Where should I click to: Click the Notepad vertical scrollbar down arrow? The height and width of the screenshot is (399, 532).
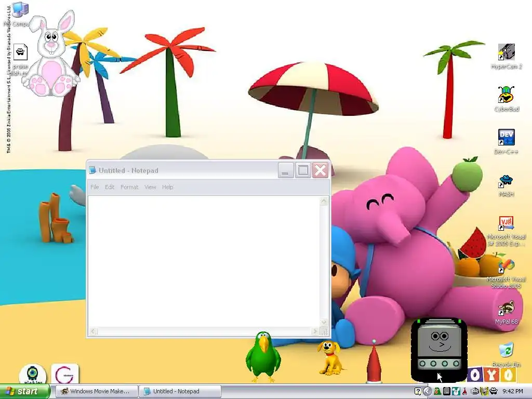coord(324,322)
